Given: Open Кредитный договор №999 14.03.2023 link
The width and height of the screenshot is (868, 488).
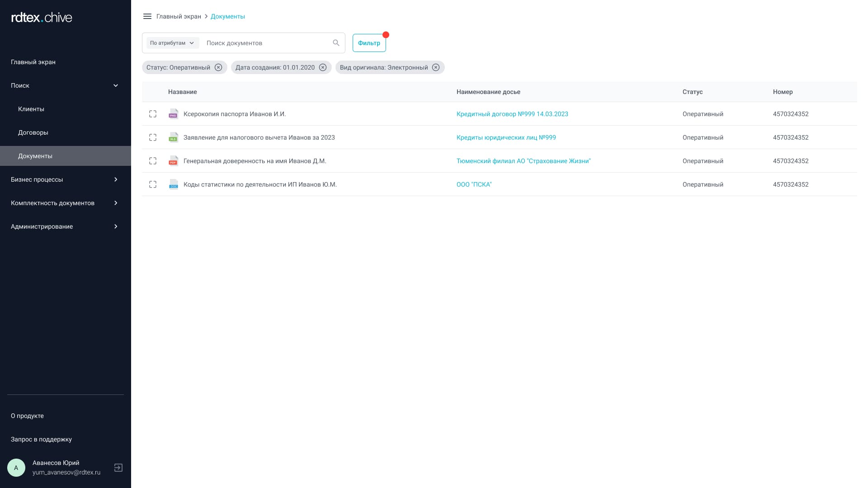Looking at the screenshot, I should click(512, 114).
